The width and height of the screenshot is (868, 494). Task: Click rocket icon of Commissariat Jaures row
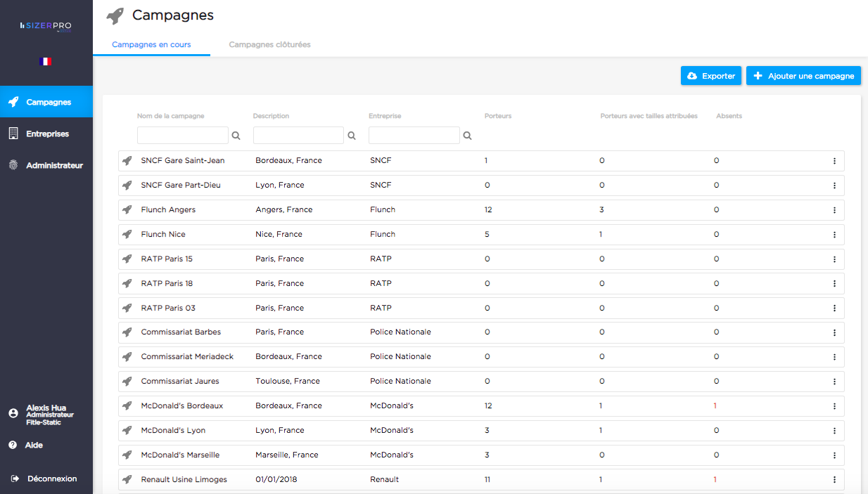coord(127,382)
